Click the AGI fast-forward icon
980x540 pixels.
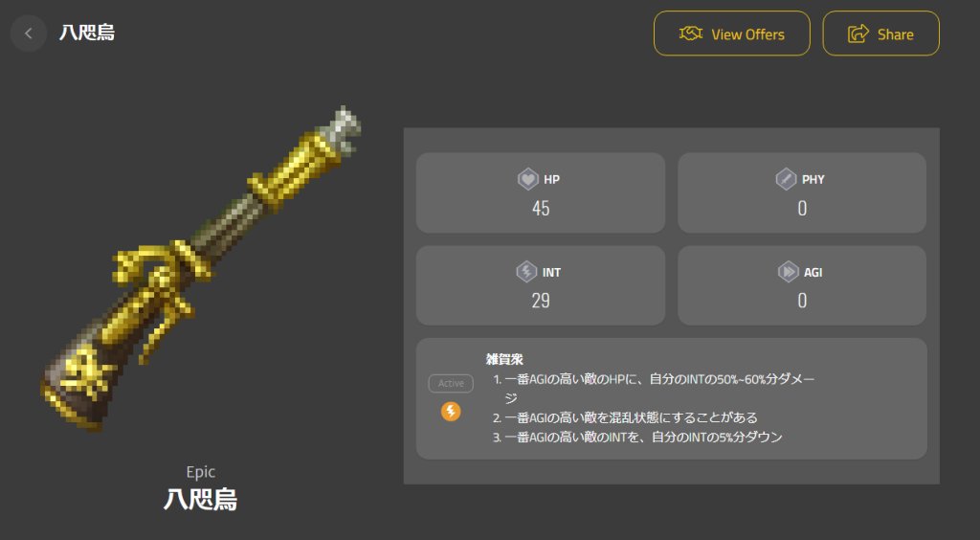point(788,272)
